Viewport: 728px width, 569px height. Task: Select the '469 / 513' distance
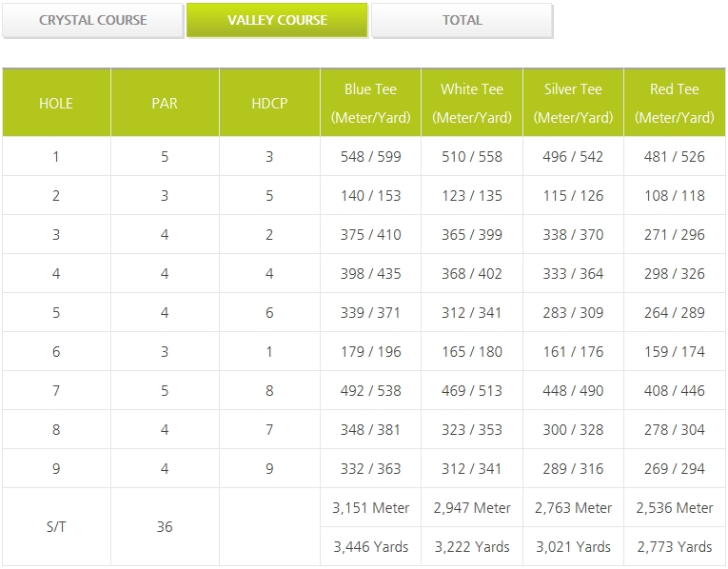click(x=472, y=391)
